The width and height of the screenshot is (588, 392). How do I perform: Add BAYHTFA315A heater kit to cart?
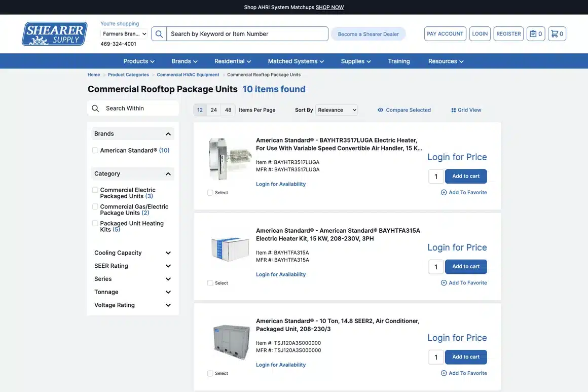click(466, 267)
